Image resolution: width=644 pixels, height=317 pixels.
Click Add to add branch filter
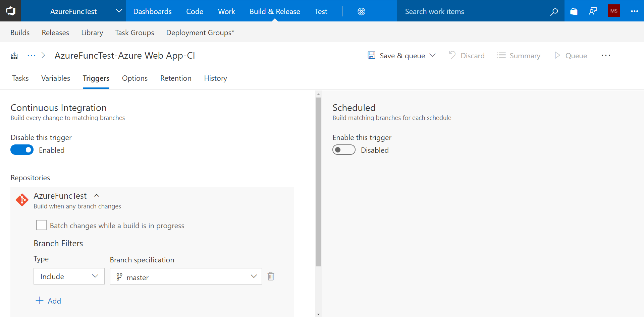(x=49, y=301)
